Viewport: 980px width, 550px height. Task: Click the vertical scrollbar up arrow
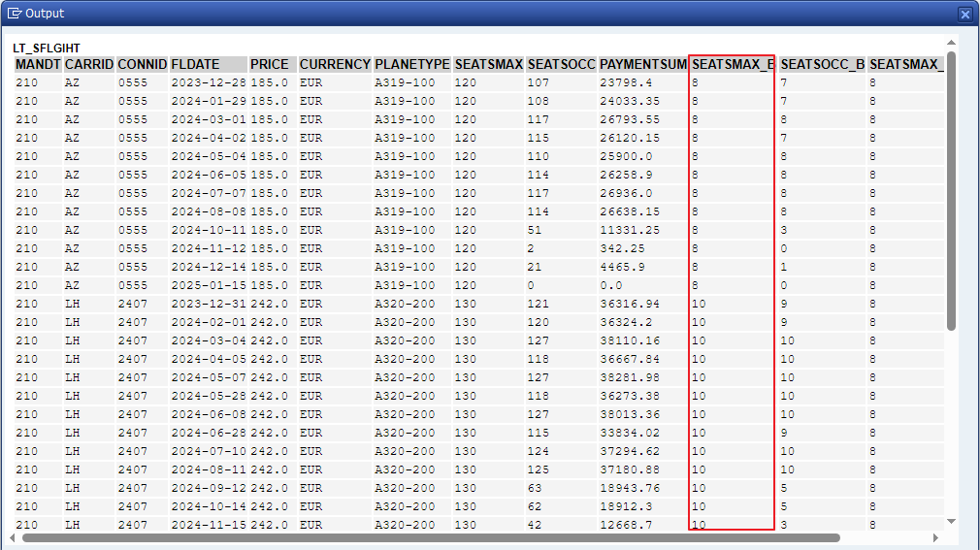951,43
